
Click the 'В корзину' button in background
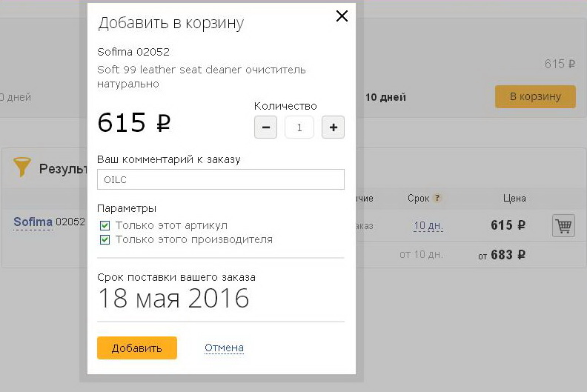point(535,96)
